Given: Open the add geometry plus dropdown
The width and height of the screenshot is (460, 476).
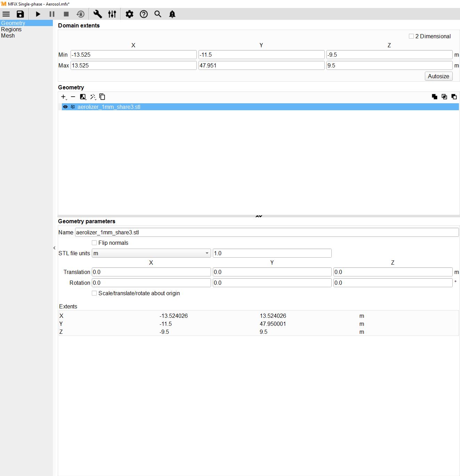Looking at the screenshot, I should 64,97.
